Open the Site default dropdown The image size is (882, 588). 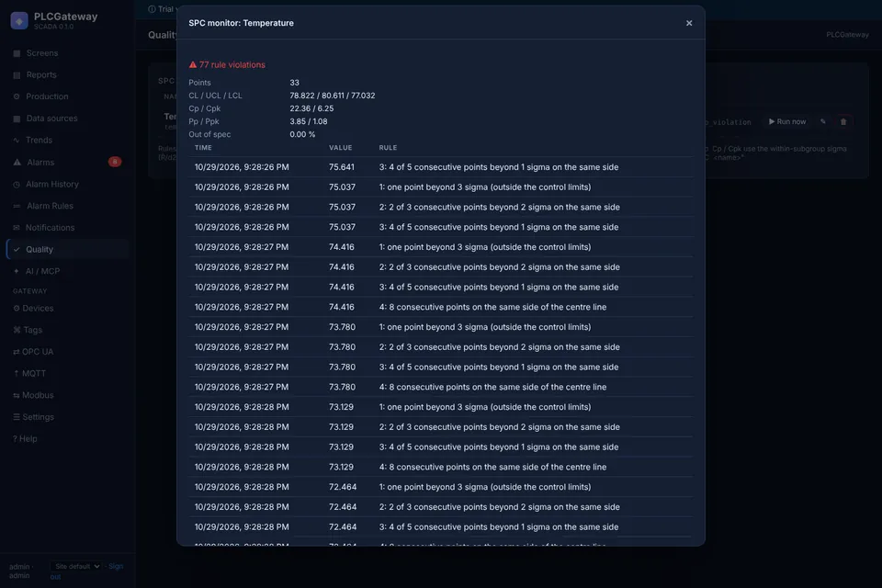(x=75, y=566)
